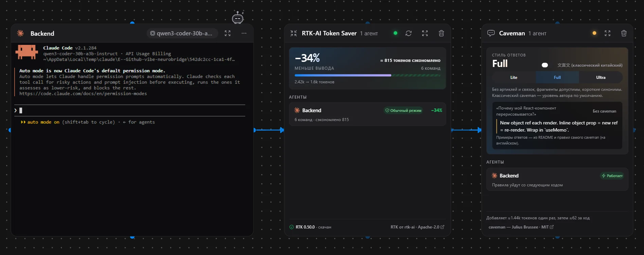Click 'auto mode on' status in terminal
Image resolution: width=644 pixels, height=255 pixels.
[43, 122]
